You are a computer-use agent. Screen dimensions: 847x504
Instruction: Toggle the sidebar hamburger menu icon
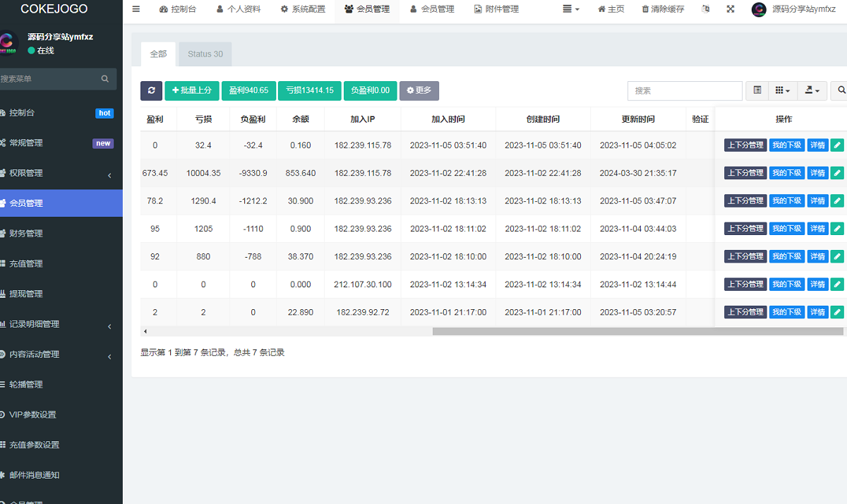click(136, 9)
